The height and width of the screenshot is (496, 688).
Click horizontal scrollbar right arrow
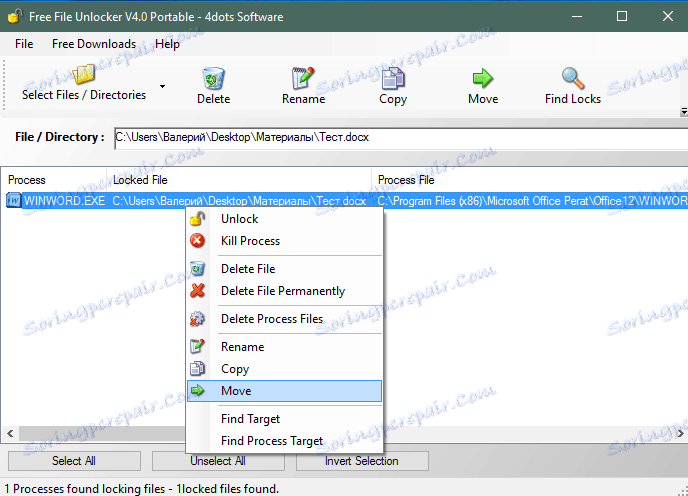click(x=680, y=433)
